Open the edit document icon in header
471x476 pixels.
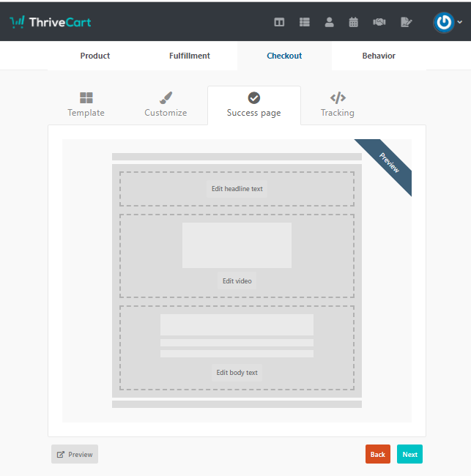(x=406, y=22)
